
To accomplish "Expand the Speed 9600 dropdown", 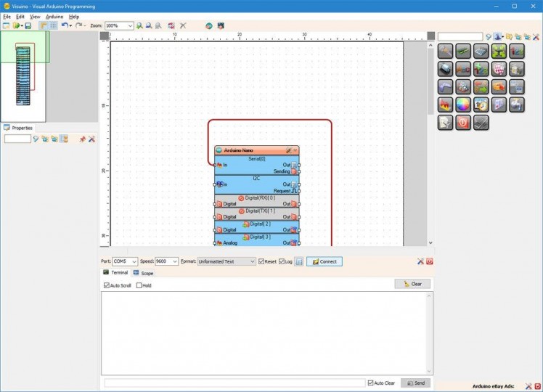I will 174,261.
